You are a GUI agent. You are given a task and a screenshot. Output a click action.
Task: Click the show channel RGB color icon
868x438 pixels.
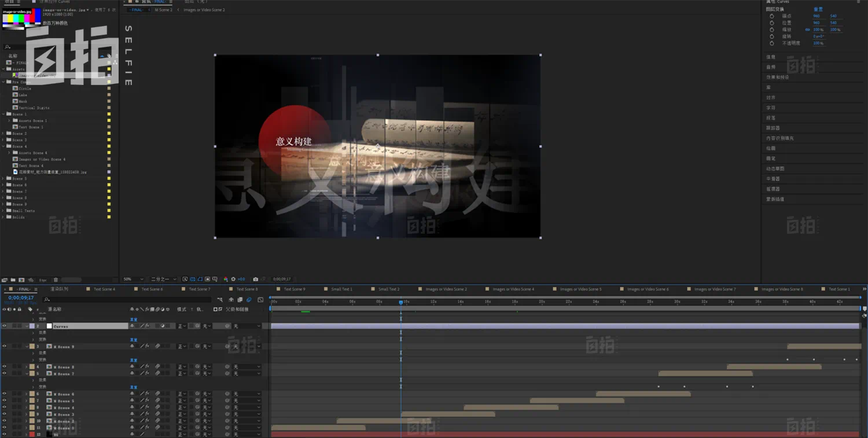(226, 279)
